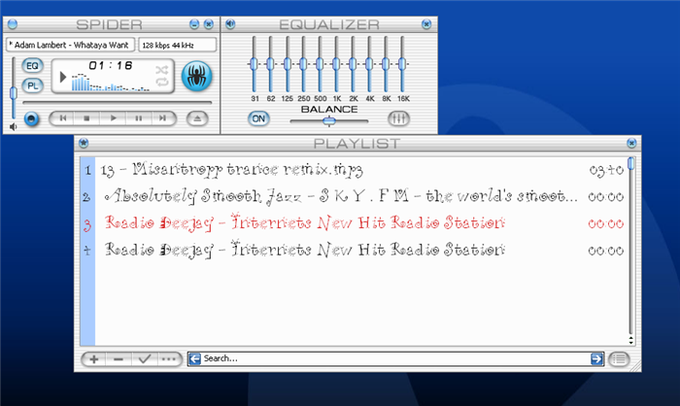This screenshot has width=680, height=406.
Task: Close the Equalizer window
Action: tap(426, 24)
